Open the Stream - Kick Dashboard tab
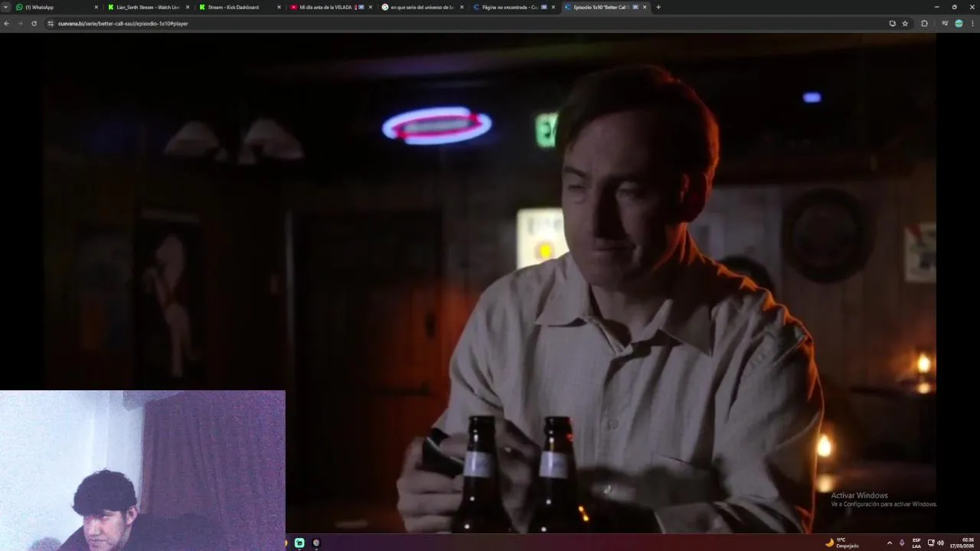Viewport: 980px width, 551px height. tap(239, 7)
